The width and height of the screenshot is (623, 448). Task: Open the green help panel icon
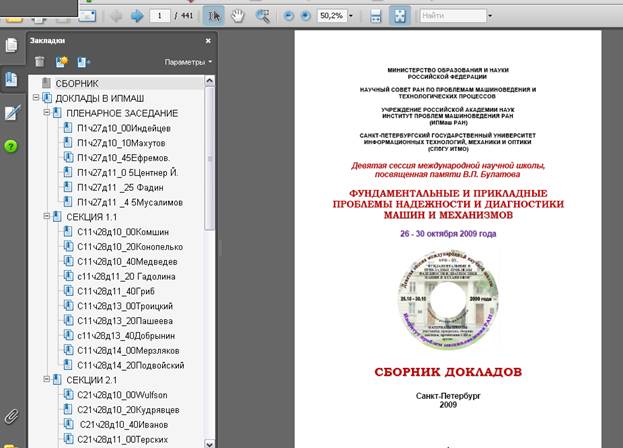tap(11, 146)
